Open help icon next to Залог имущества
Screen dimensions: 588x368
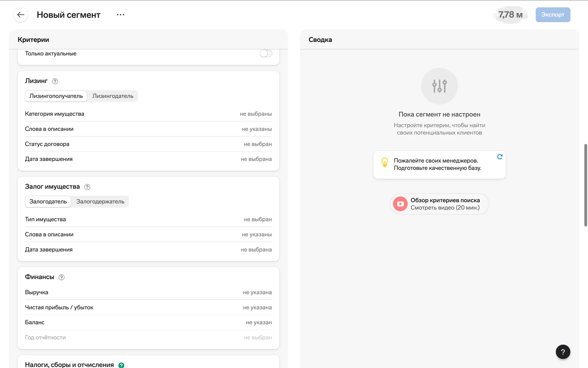[x=87, y=187]
